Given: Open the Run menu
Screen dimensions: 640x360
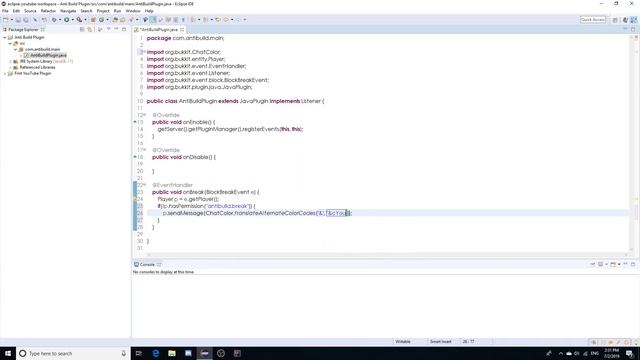Looking at the screenshot, I should point(117,11).
